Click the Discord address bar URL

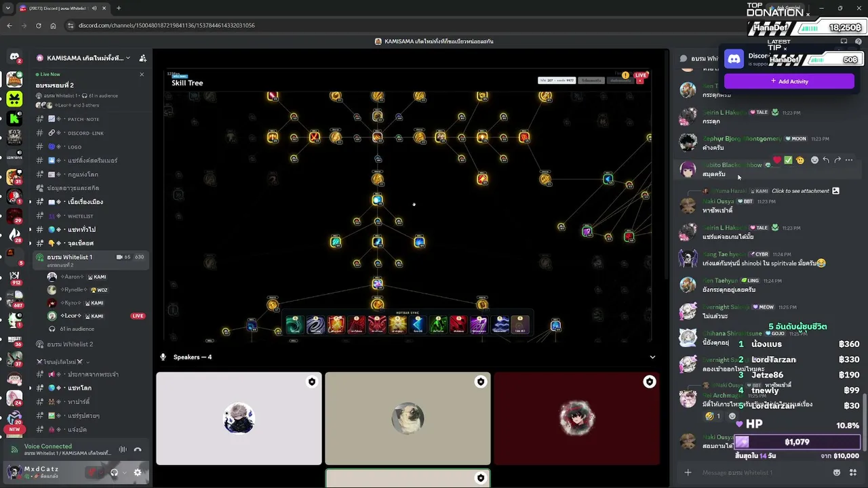[x=167, y=26]
